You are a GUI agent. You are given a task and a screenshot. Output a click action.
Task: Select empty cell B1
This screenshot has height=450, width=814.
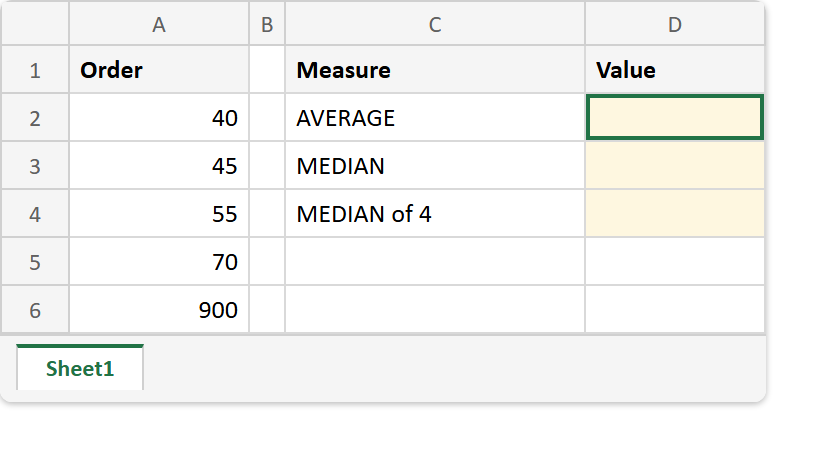click(267, 70)
